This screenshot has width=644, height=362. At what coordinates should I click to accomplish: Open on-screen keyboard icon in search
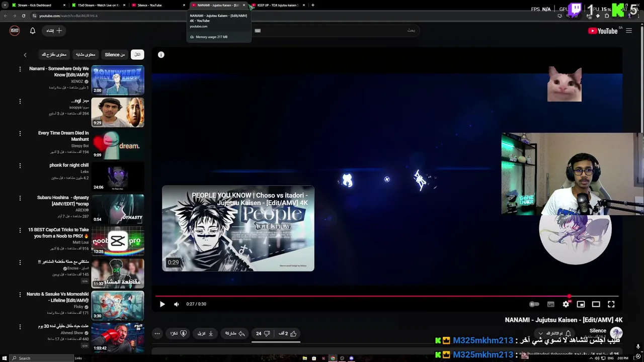[258, 30]
